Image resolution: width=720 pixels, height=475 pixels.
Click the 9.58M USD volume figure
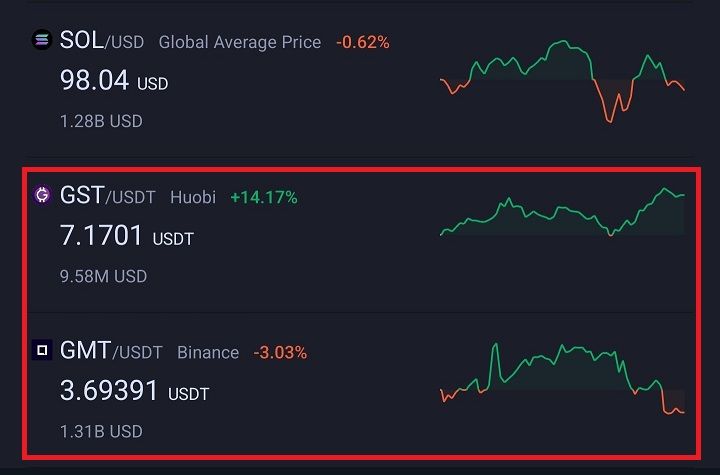(x=103, y=276)
